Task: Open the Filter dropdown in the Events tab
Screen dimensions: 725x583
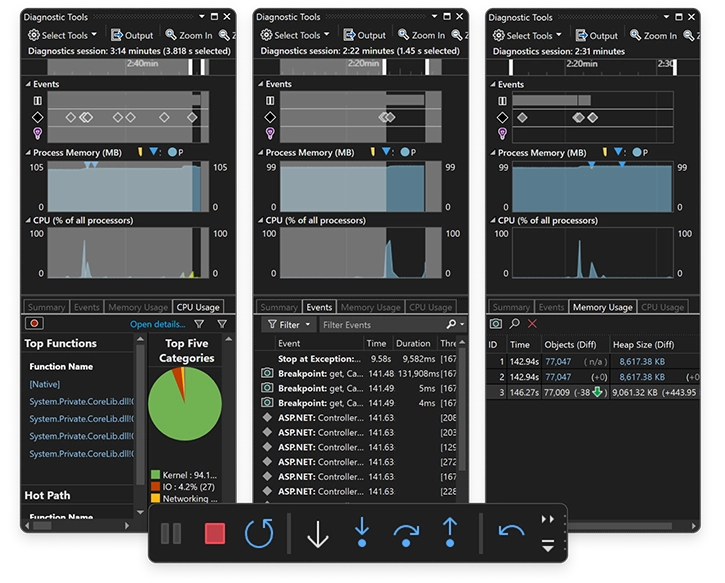Action: pos(288,325)
